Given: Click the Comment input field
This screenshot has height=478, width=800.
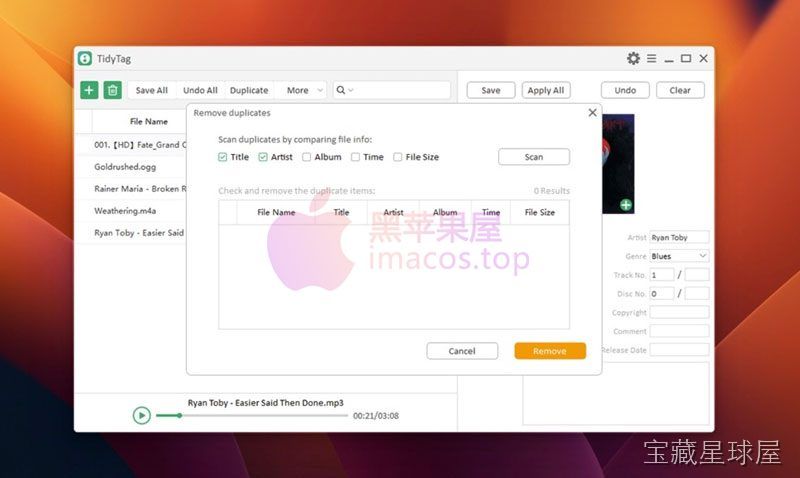Looking at the screenshot, I should 679,331.
